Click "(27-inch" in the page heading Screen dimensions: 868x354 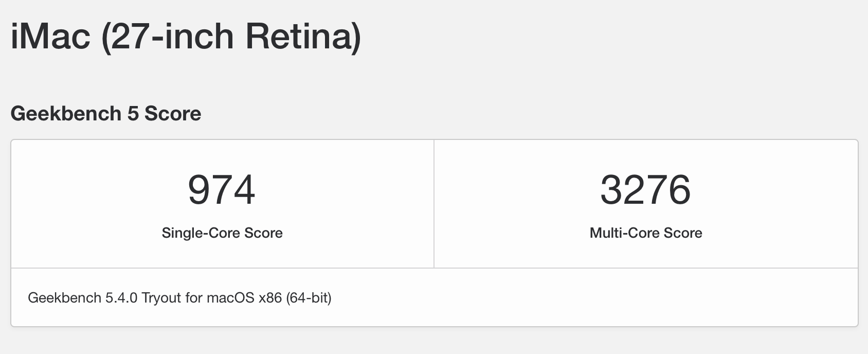(x=168, y=37)
